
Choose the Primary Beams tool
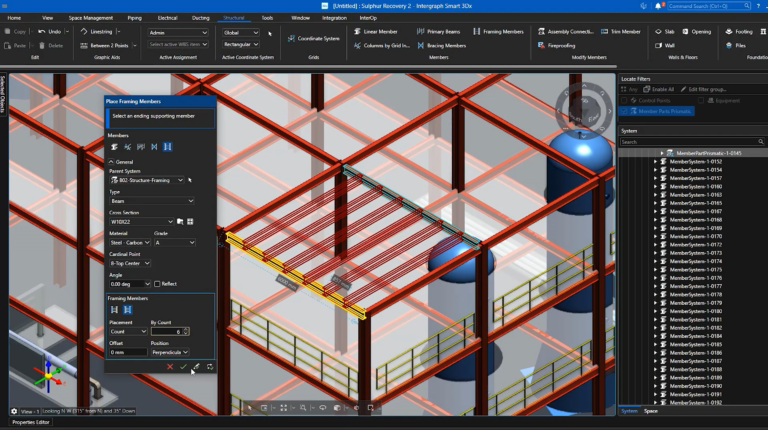438,31
